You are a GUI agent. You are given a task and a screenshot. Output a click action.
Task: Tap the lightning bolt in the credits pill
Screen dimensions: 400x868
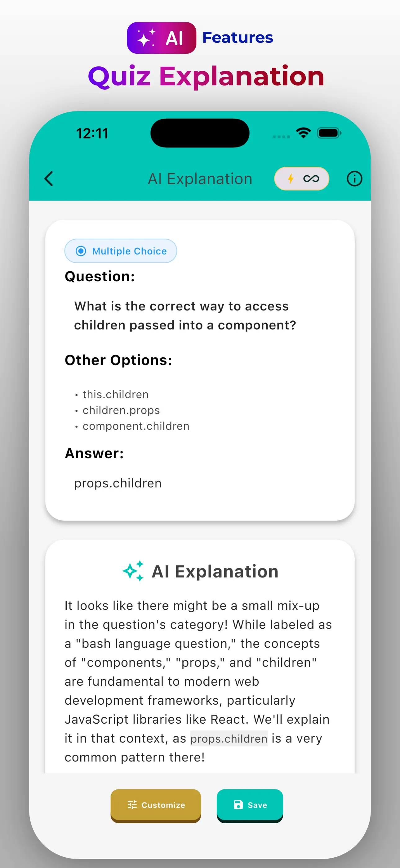coord(290,179)
